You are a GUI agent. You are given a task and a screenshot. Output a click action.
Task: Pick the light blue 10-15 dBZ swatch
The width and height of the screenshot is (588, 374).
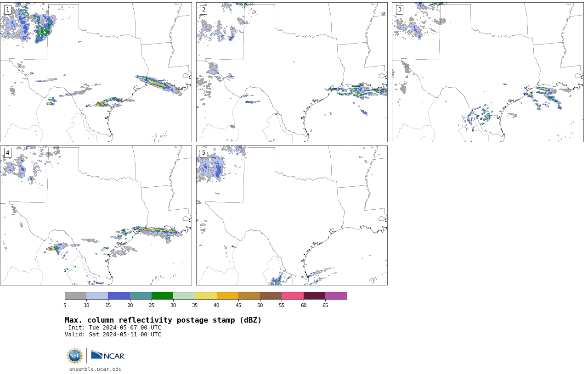pyautogui.click(x=97, y=296)
